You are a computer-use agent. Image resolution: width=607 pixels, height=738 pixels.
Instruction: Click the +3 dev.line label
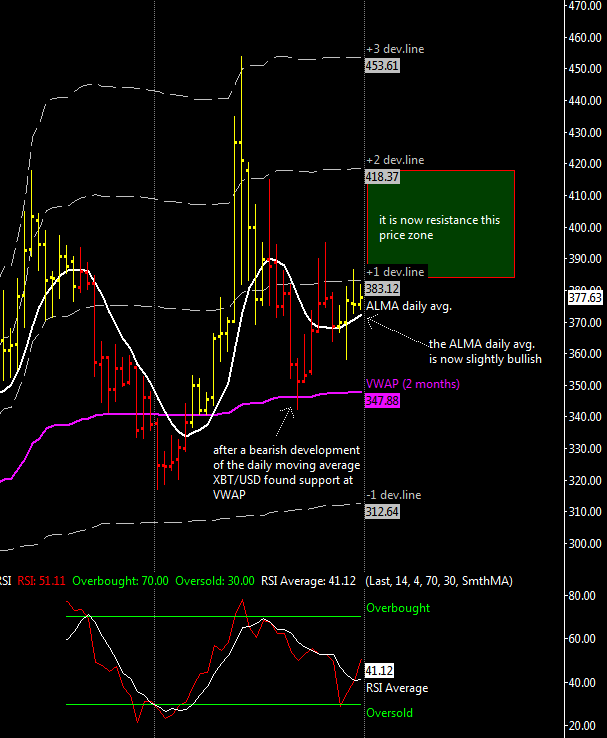click(x=394, y=48)
